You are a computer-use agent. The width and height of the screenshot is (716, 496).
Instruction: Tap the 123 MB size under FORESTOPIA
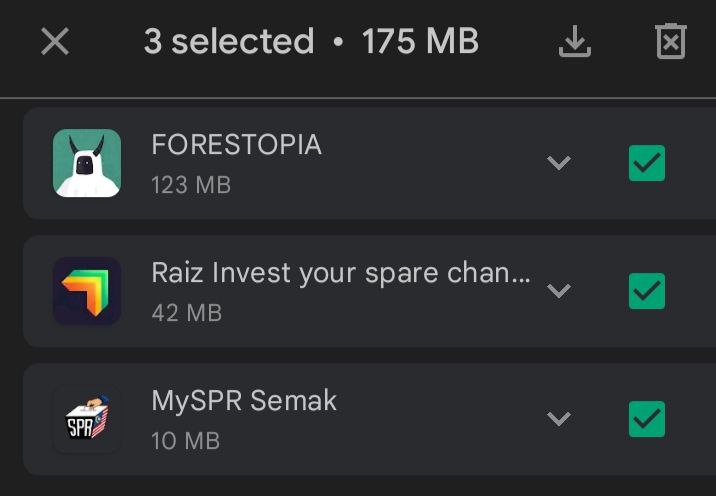pos(190,185)
